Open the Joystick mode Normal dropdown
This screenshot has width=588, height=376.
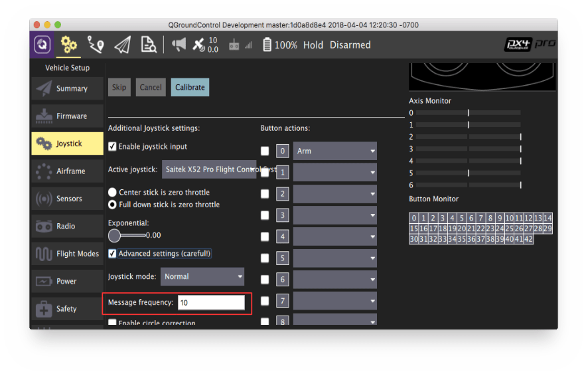[203, 276]
